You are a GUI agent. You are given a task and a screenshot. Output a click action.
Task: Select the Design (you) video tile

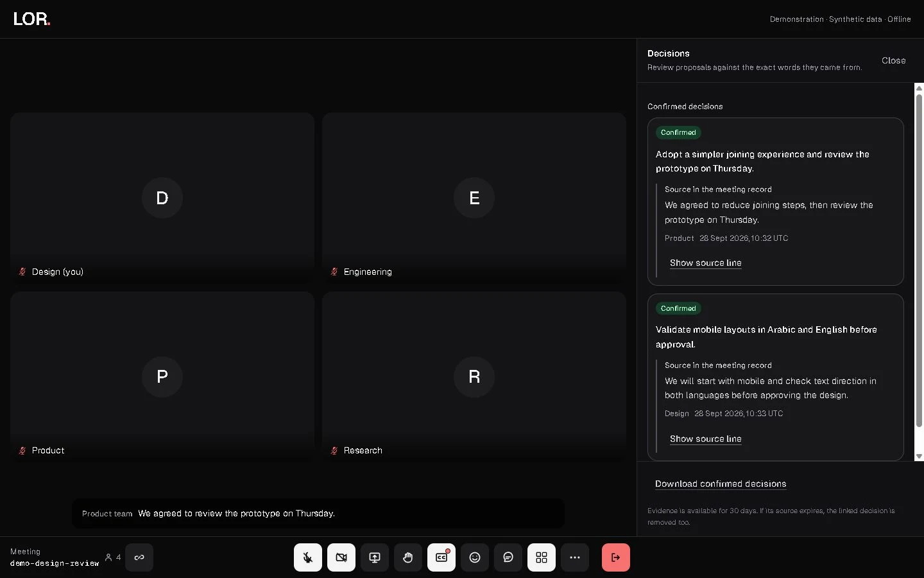(x=162, y=198)
